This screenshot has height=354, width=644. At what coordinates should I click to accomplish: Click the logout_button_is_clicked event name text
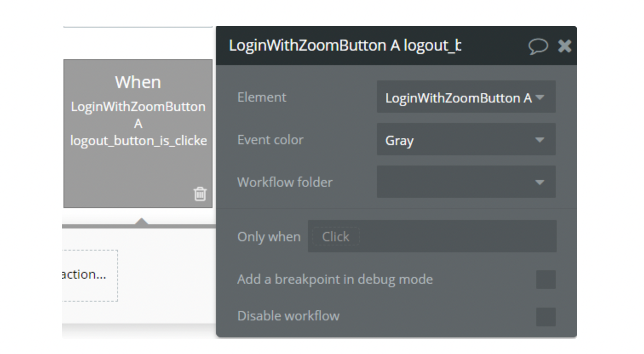point(138,141)
